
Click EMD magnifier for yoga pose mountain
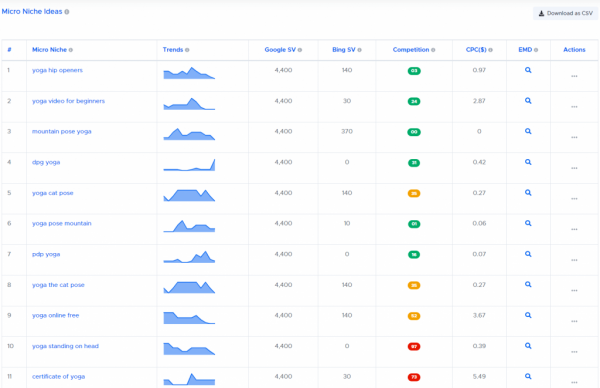pyautogui.click(x=528, y=223)
